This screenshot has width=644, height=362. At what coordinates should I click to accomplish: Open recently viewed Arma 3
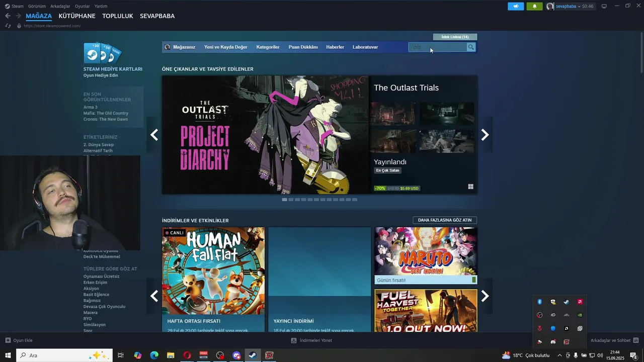91,107
